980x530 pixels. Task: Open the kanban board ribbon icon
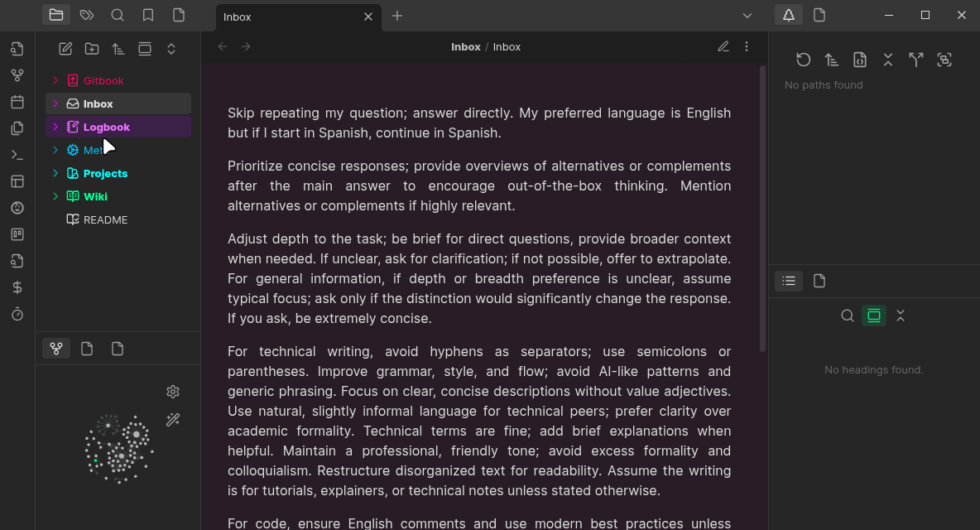pos(17,234)
